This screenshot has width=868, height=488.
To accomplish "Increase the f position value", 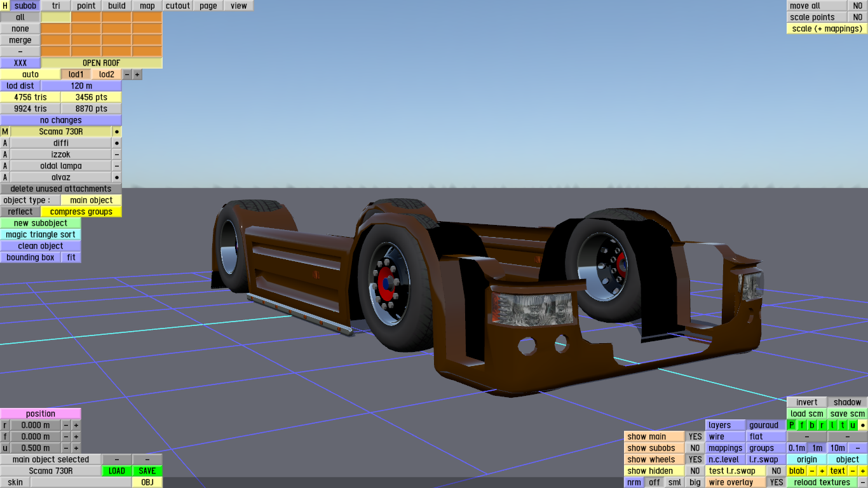I will coord(76,437).
